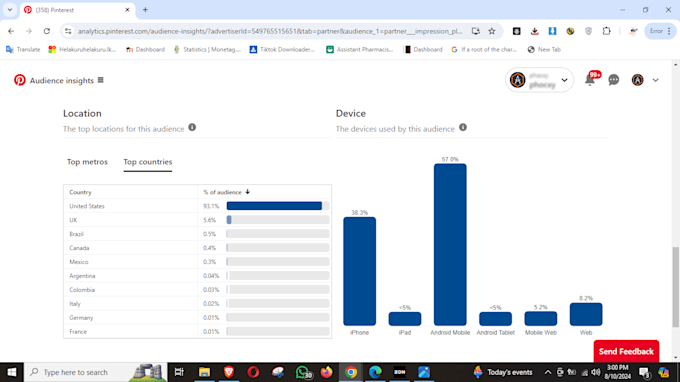Viewport: 680px width, 382px height.
Task: Click the Android Tablet chart bar
Action: pyautogui.click(x=495, y=319)
